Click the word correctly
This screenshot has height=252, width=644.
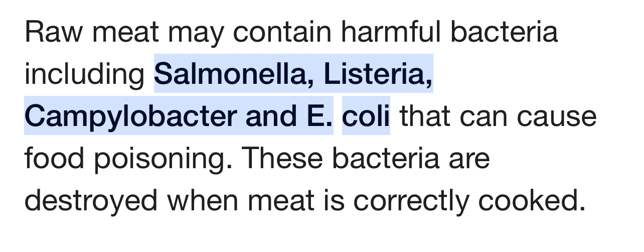pyautogui.click(x=411, y=201)
